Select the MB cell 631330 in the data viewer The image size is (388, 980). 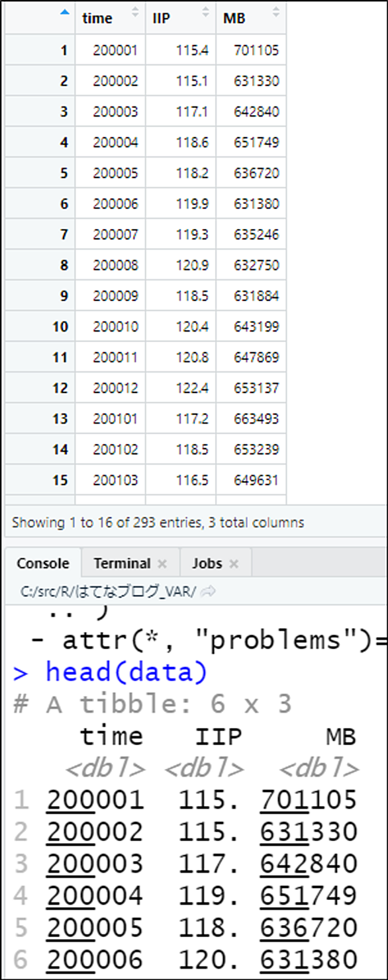pyautogui.click(x=256, y=81)
